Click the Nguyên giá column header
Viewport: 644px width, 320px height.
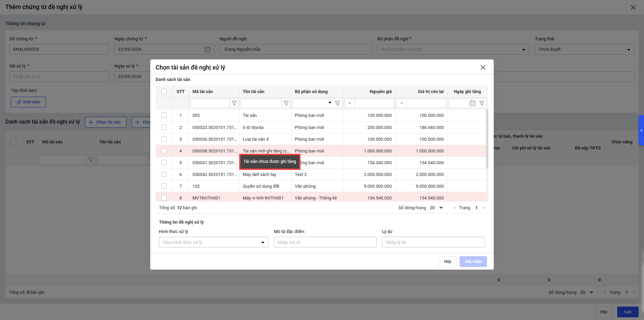click(x=380, y=91)
